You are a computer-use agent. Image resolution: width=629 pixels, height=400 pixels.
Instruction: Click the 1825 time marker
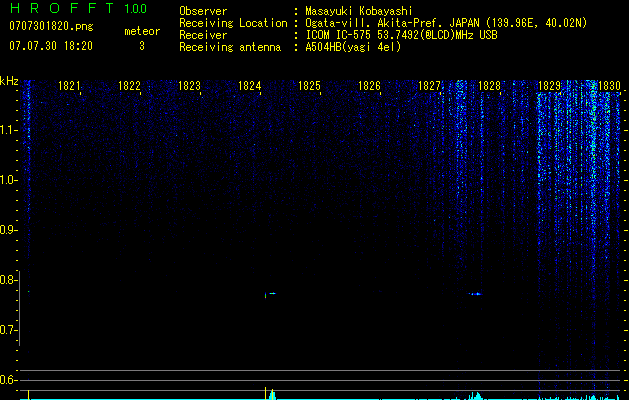click(x=310, y=85)
